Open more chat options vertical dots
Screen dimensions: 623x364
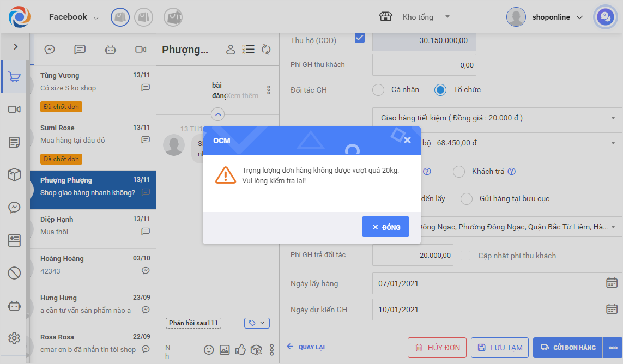(271, 350)
